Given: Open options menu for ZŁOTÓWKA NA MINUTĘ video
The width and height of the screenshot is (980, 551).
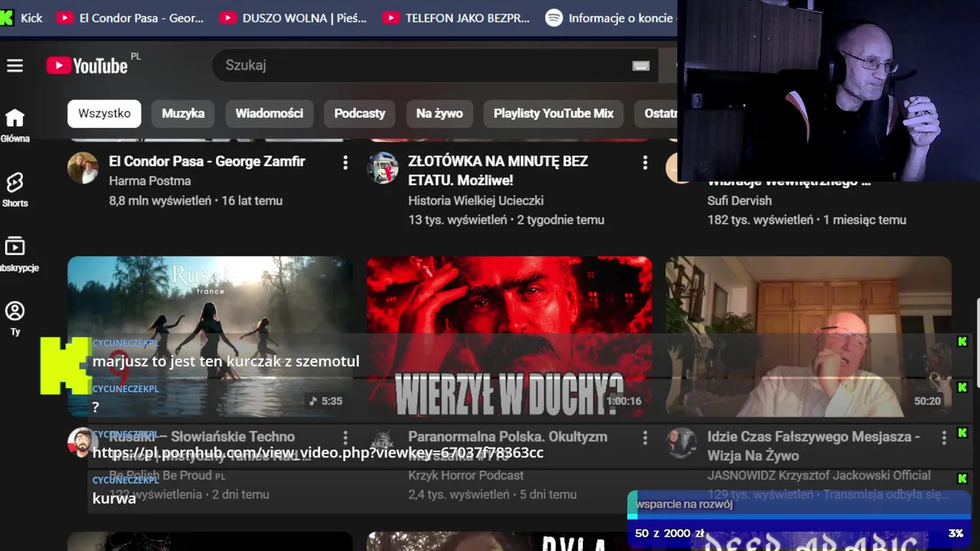Looking at the screenshot, I should pos(645,162).
